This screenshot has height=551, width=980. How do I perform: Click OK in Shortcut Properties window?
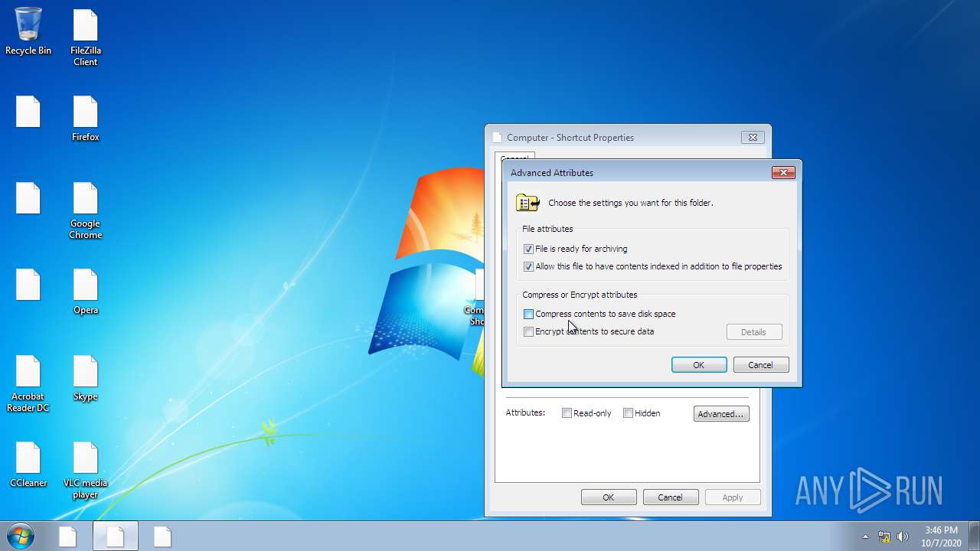609,497
